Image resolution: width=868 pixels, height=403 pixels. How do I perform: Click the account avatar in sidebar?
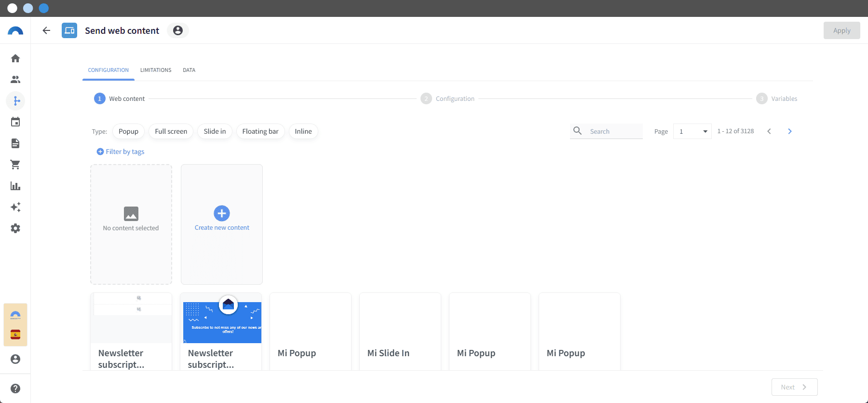(x=15, y=359)
